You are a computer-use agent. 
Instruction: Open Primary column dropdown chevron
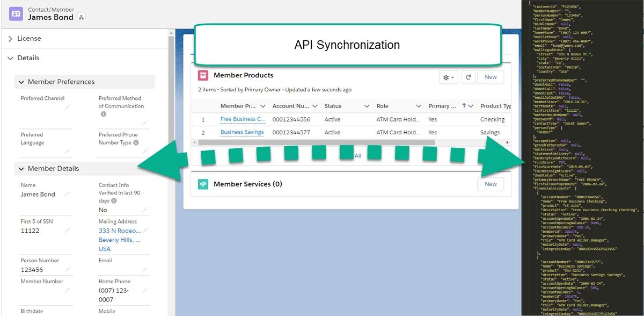[x=471, y=106]
